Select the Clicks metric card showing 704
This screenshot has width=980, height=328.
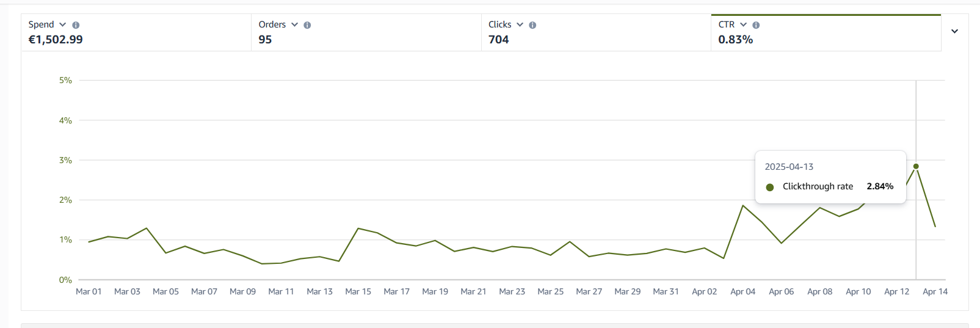(596, 33)
